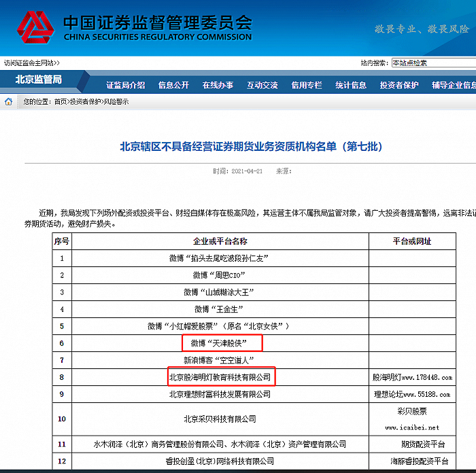This screenshot has width=476, height=473.
Task: Open 访问证监会主网站 link
Action: tap(32, 63)
